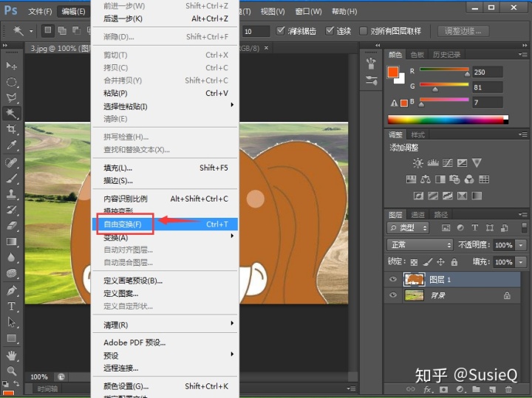Add a Color Balance adjustment
Screen dimensions: 532x398
tap(426, 179)
